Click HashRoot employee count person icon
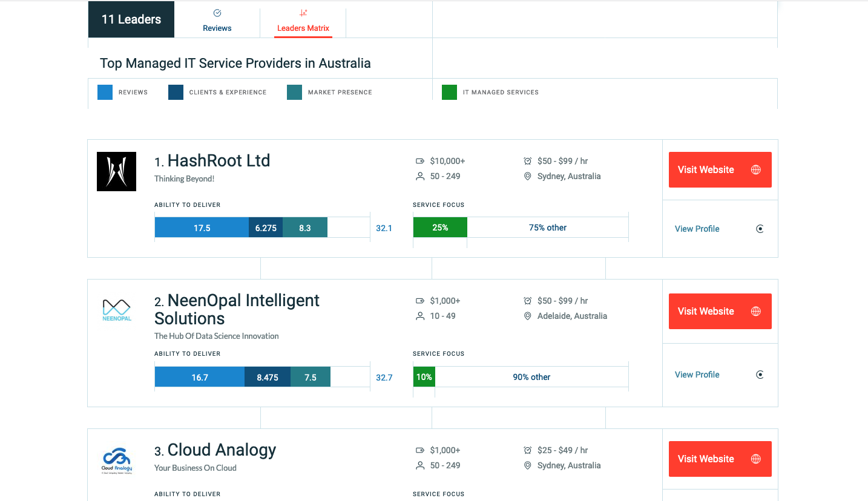The width and height of the screenshot is (868, 501). [x=420, y=176]
